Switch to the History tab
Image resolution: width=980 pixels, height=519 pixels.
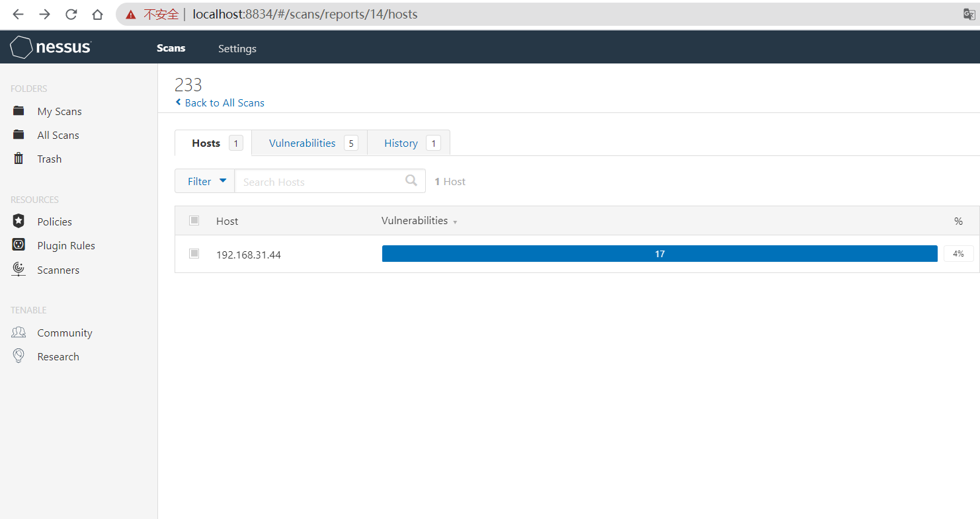tap(409, 143)
